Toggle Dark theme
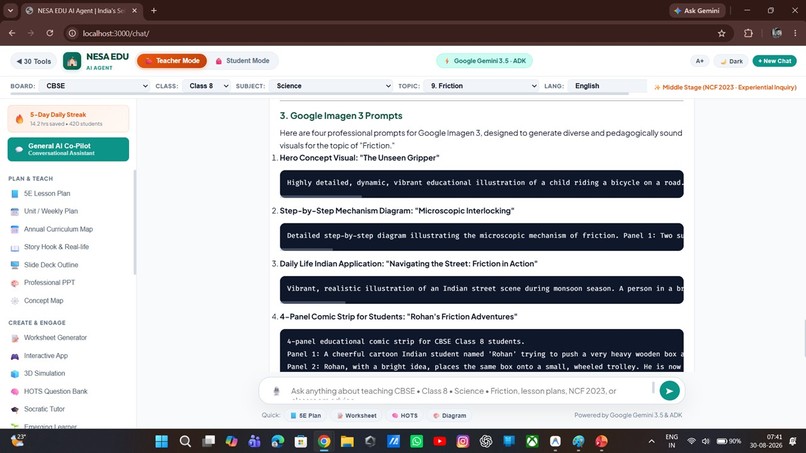The width and height of the screenshot is (806, 453). pyautogui.click(x=731, y=61)
